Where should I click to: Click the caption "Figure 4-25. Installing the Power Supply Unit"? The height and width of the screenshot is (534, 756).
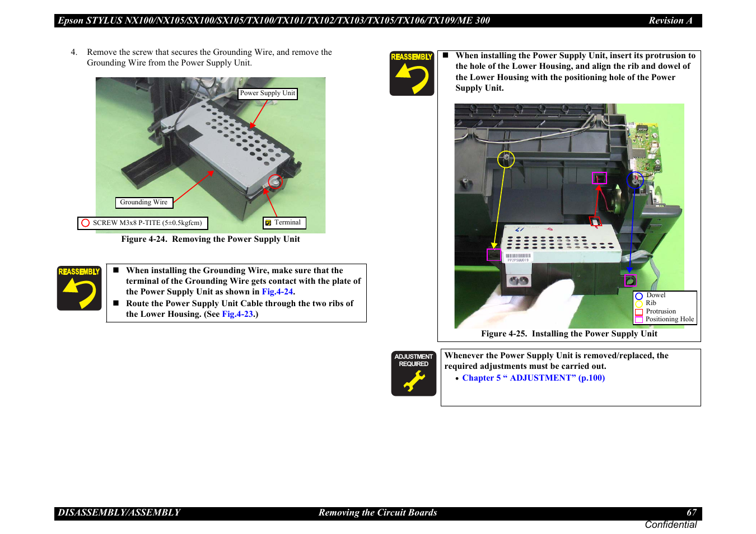coord(569,334)
